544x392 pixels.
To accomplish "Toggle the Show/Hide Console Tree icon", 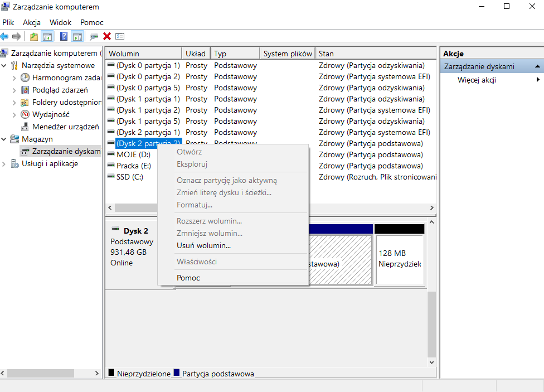I will [x=47, y=36].
